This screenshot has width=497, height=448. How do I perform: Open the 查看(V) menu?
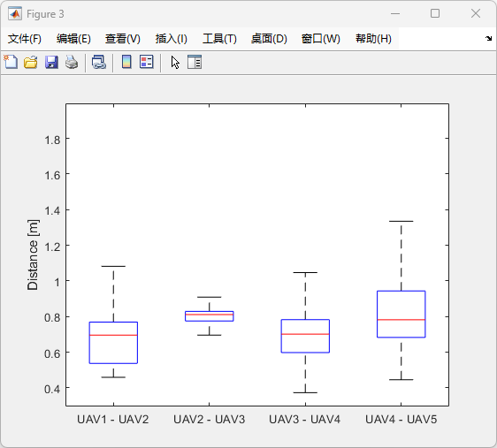(123, 39)
